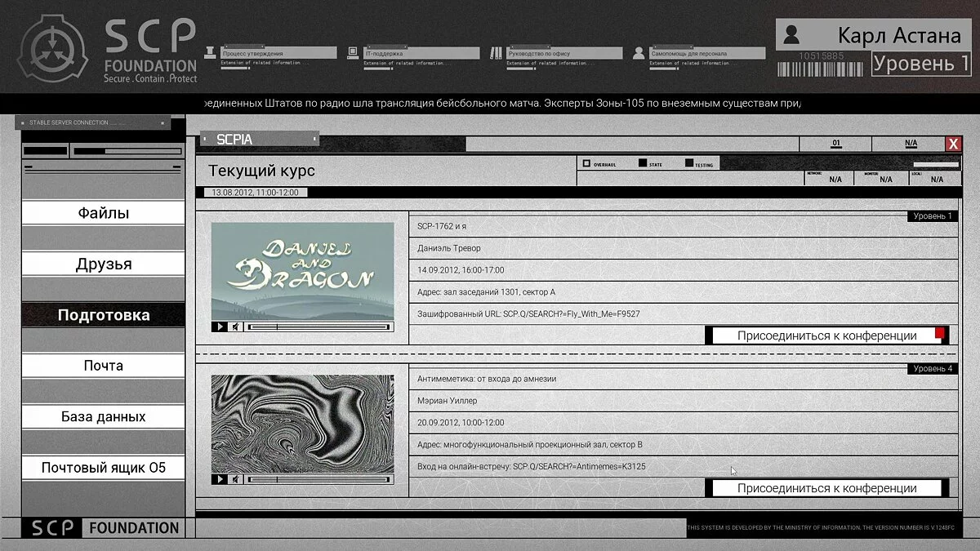Click the Мэриан Уиллер name row
The height and width of the screenshot is (551, 980).
point(684,401)
